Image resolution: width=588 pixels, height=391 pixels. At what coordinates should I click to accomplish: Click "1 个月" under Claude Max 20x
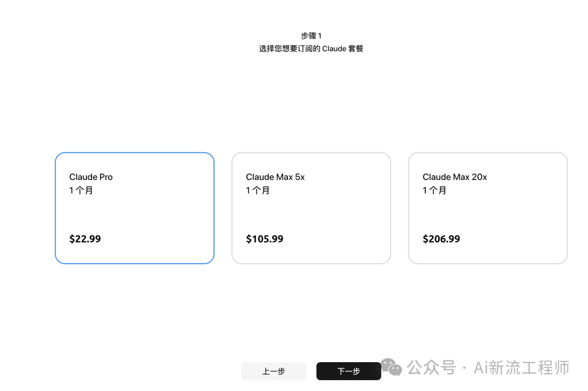point(434,190)
